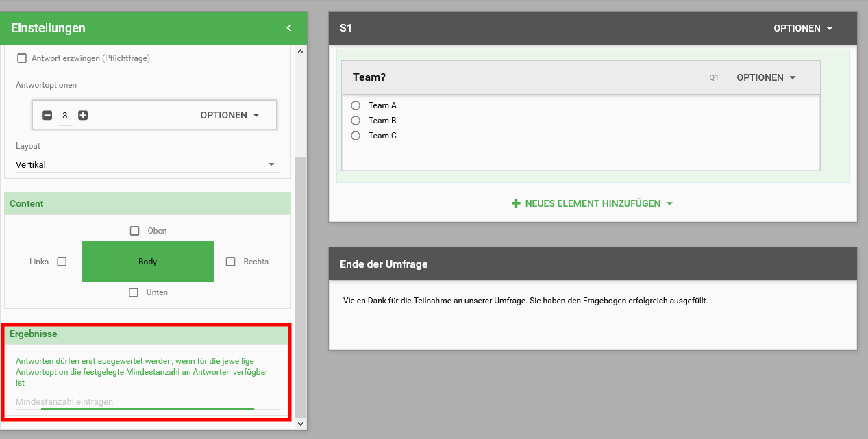Screen dimensions: 868x439
Task: Click the Einstellungen panel title
Action: [48, 28]
